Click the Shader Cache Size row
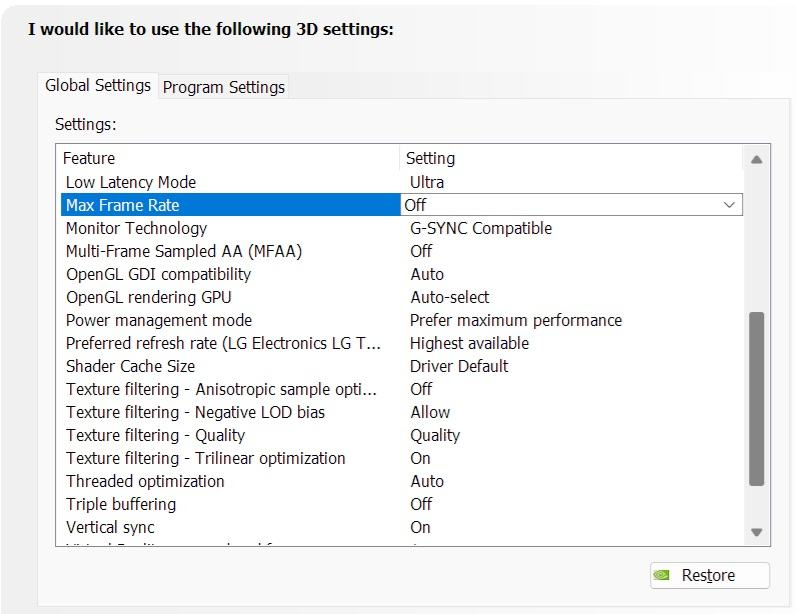The height and width of the screenshot is (614, 797). click(x=130, y=366)
